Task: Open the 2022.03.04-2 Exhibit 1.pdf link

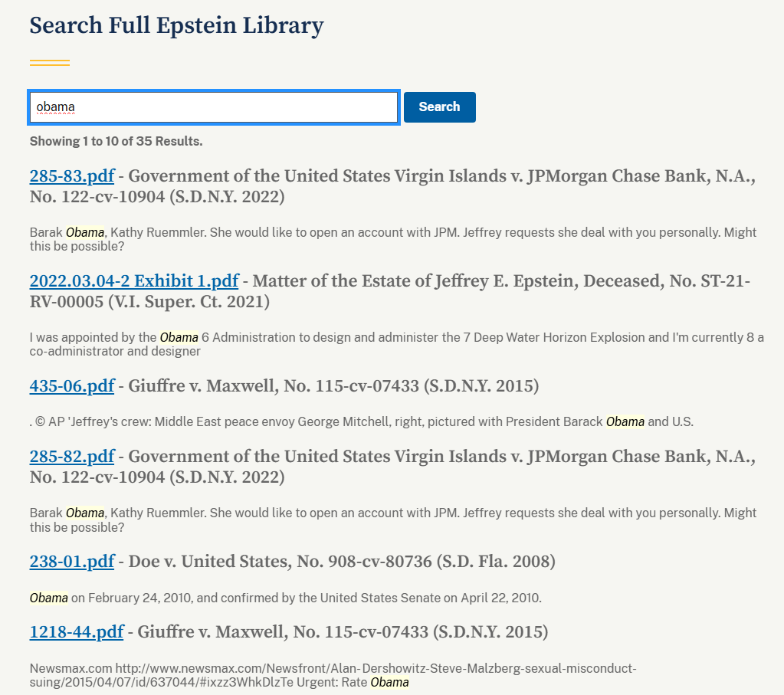Action: click(134, 281)
